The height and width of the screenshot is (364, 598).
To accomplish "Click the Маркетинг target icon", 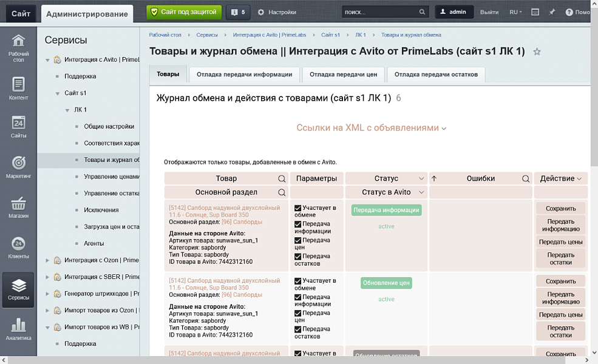I will click(x=18, y=166).
